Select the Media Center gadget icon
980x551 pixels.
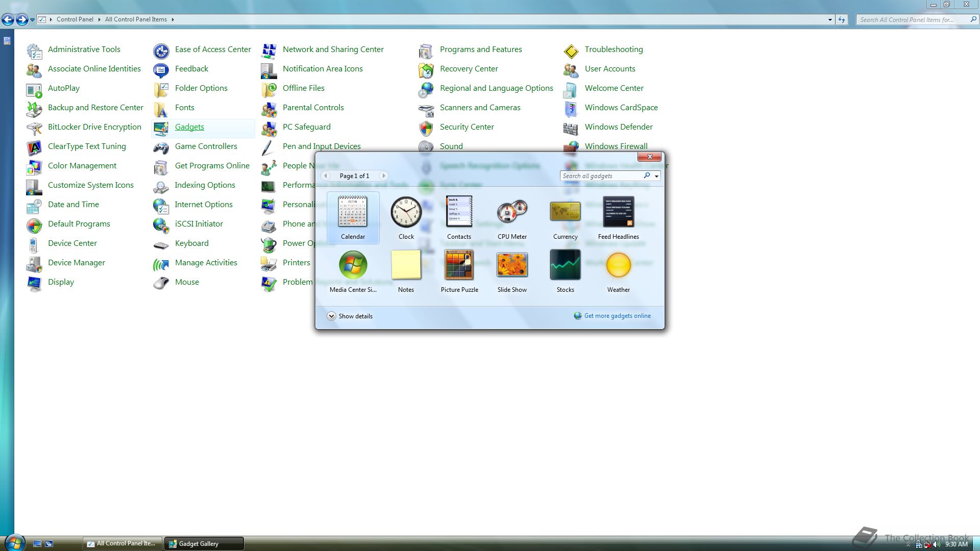click(353, 265)
